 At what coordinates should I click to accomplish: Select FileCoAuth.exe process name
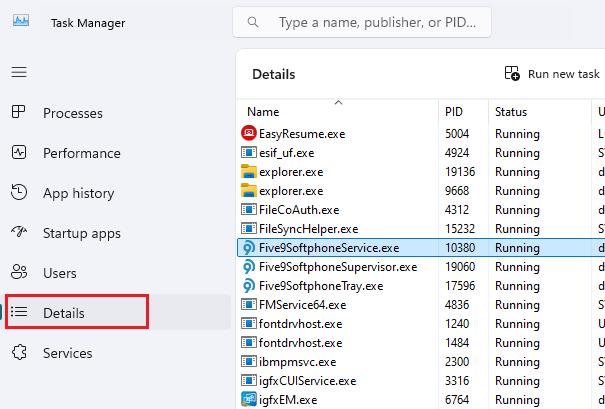coord(299,210)
